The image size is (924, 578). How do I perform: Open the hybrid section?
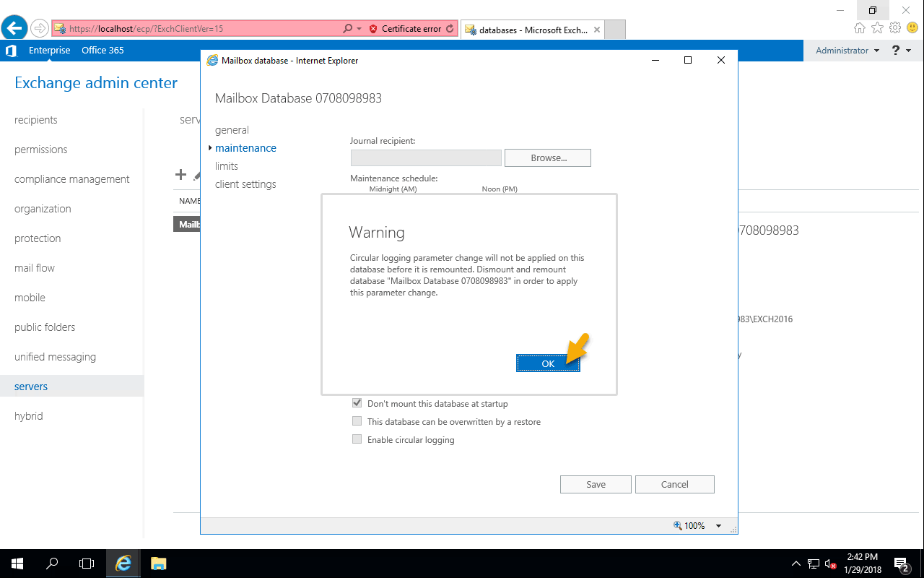(29, 416)
